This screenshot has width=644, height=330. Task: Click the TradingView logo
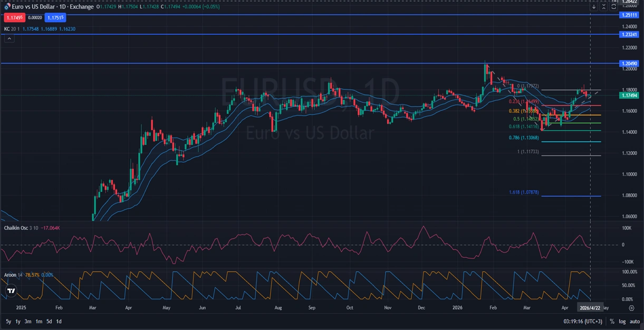click(x=10, y=290)
